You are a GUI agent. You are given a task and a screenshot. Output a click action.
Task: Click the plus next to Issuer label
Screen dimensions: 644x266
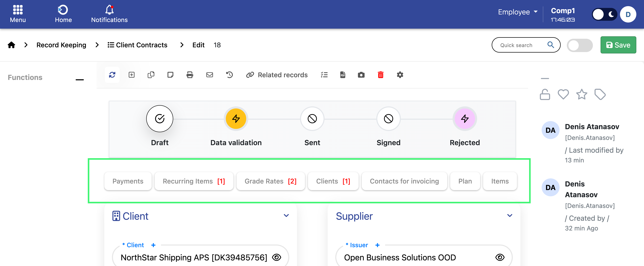click(x=377, y=245)
